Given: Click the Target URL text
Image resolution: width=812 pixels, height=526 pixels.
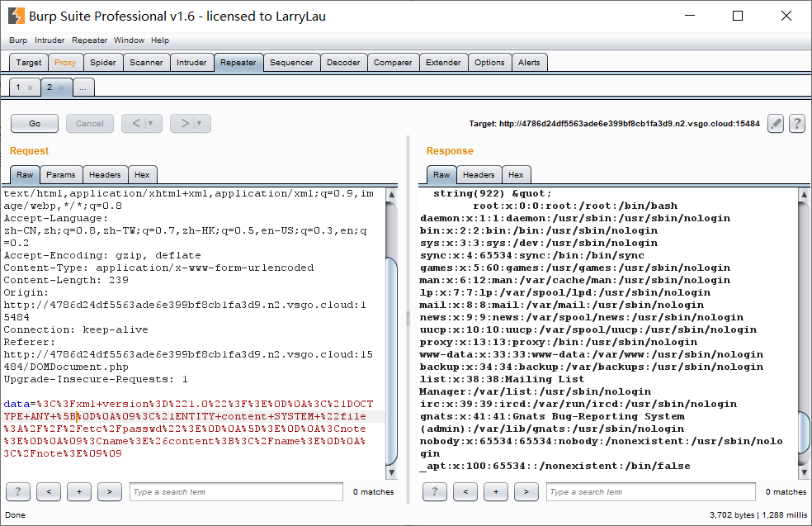Looking at the screenshot, I should tap(614, 123).
